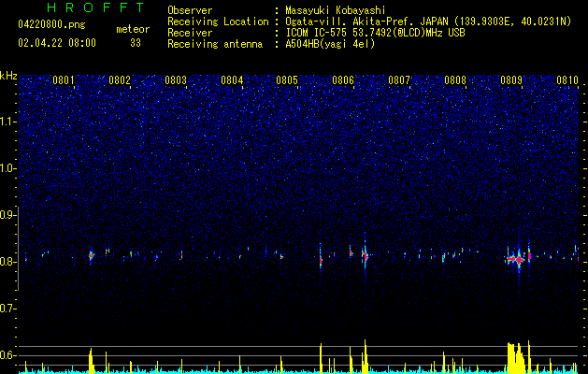
Task: Click the 0802 time marker
Action: coord(120,80)
